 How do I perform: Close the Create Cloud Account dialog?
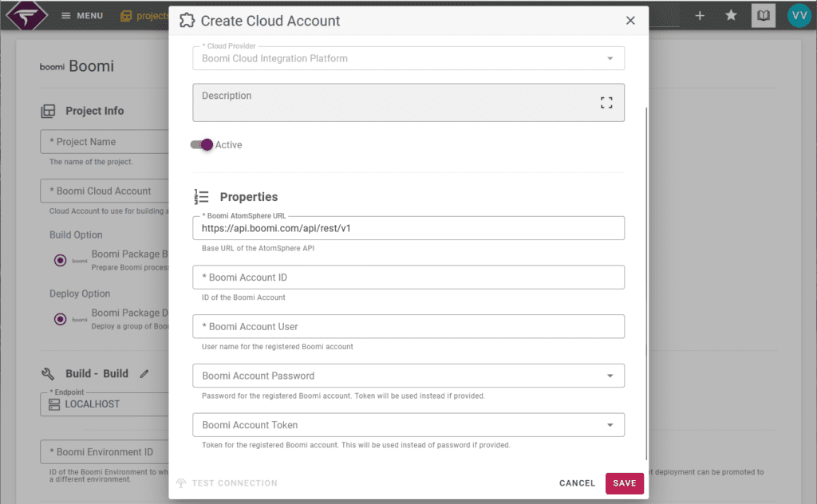630,21
